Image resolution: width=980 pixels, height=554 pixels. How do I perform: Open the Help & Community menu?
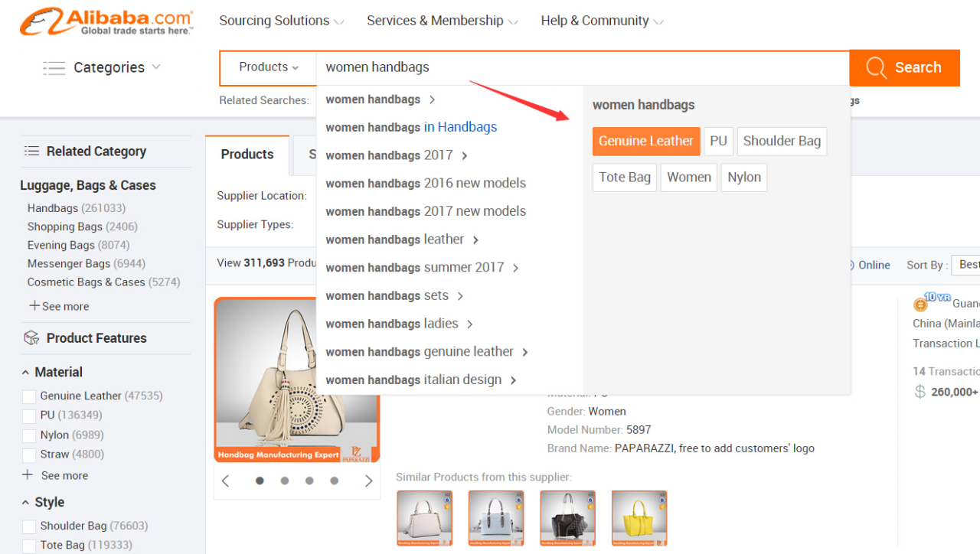click(602, 21)
